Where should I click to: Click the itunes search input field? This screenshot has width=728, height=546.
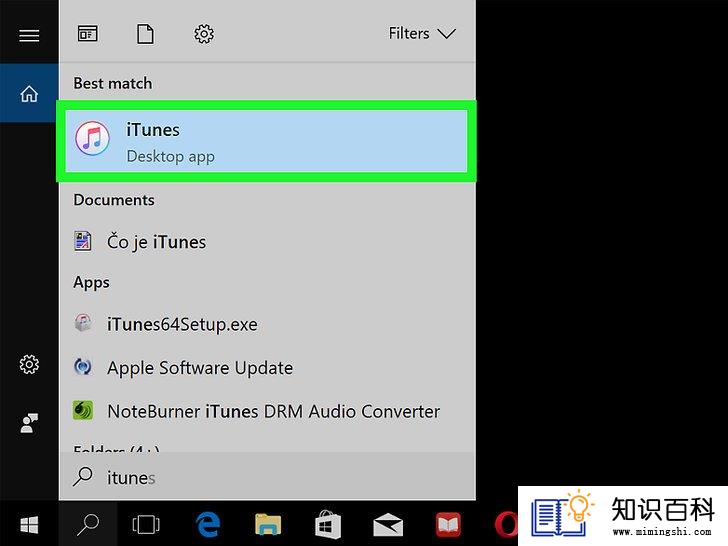coord(267,477)
